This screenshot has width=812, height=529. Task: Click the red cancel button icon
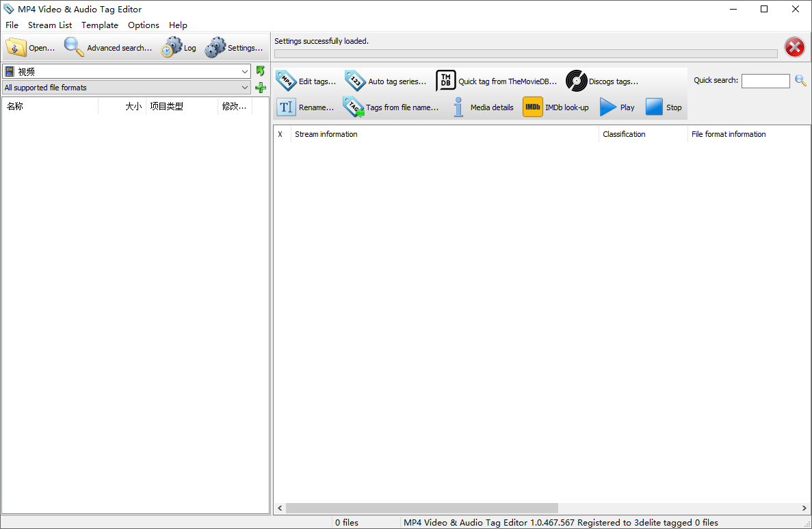coord(794,47)
